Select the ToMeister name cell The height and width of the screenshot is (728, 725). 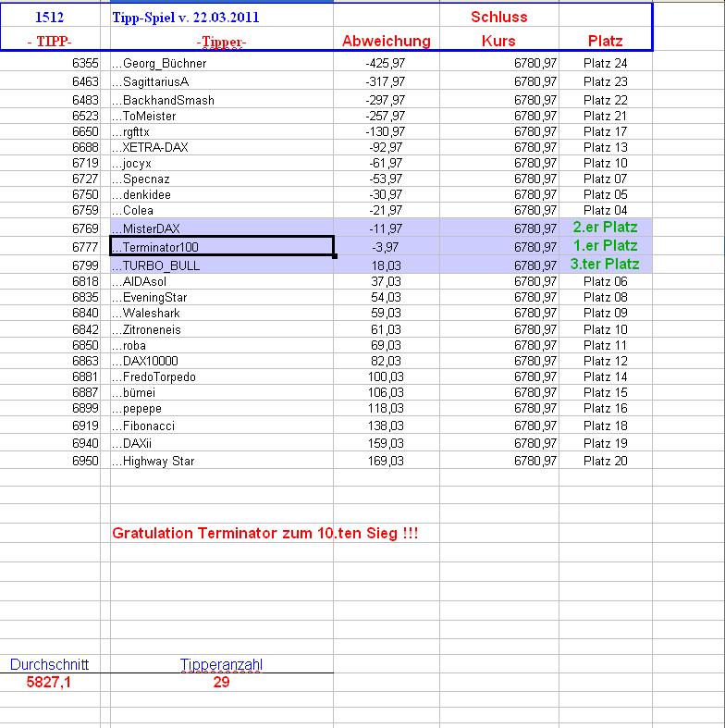click(x=221, y=116)
